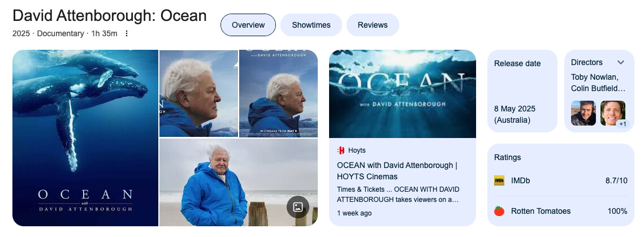Click the Rotten Tomatoes tomato icon

[499, 211]
